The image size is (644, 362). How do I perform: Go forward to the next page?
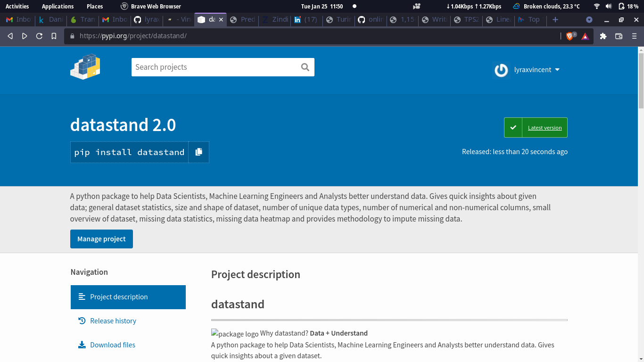pos(25,36)
